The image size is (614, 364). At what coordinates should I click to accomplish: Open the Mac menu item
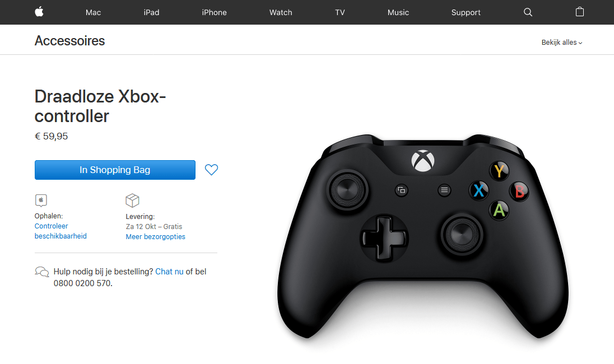[93, 12]
